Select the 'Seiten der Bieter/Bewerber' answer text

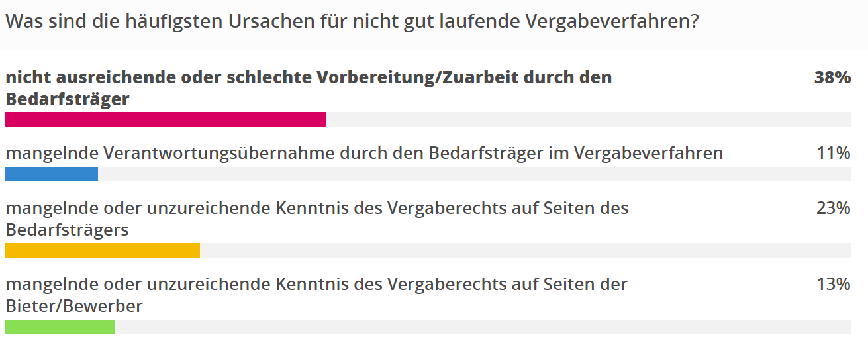tap(316, 295)
